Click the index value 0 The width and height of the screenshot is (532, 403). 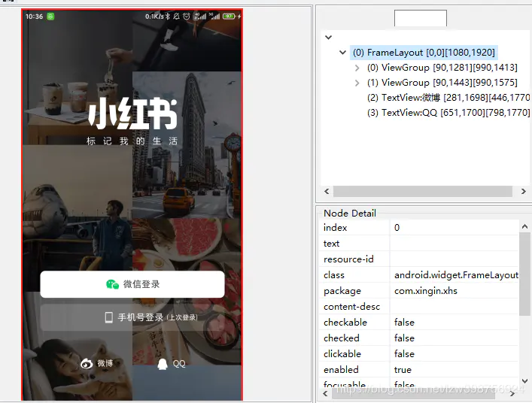[397, 228]
